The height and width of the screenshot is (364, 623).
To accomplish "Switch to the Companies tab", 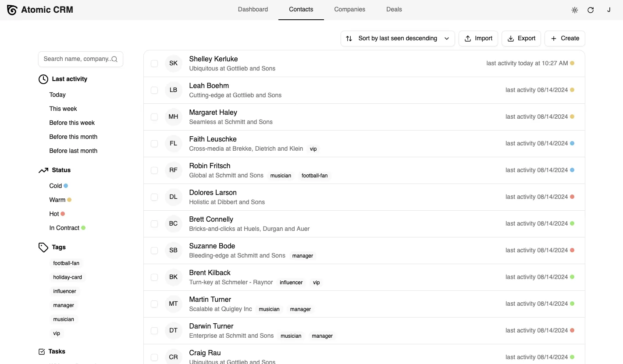I will tap(349, 9).
